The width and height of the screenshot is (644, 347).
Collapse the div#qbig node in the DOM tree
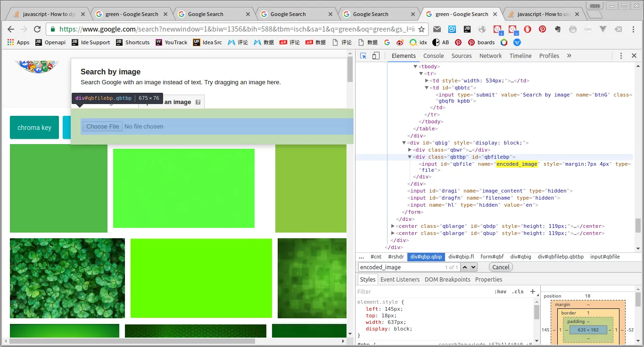click(404, 143)
